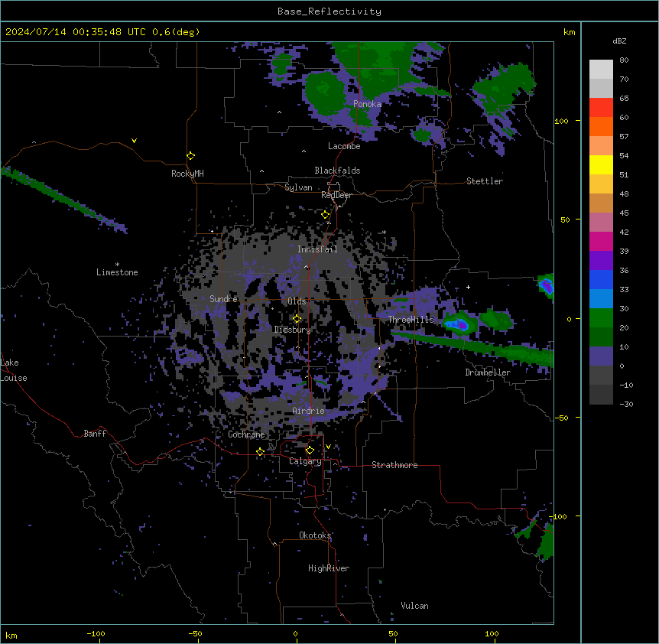Image resolution: width=659 pixels, height=644 pixels.
Task: Click the Drumheller label
Action: [x=488, y=372]
